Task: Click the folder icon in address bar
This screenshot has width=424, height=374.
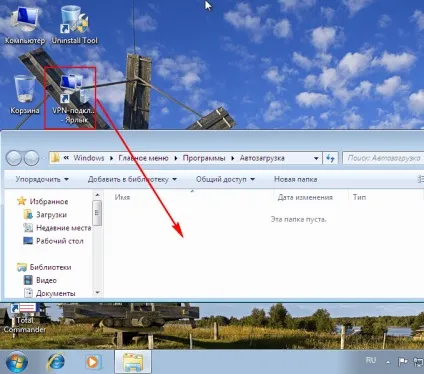Action: click(55, 158)
